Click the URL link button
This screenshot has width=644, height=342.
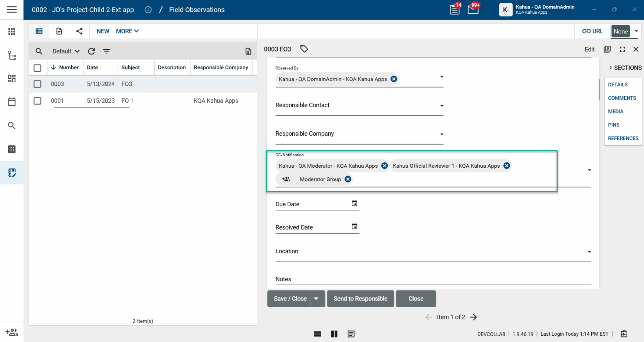tap(592, 31)
